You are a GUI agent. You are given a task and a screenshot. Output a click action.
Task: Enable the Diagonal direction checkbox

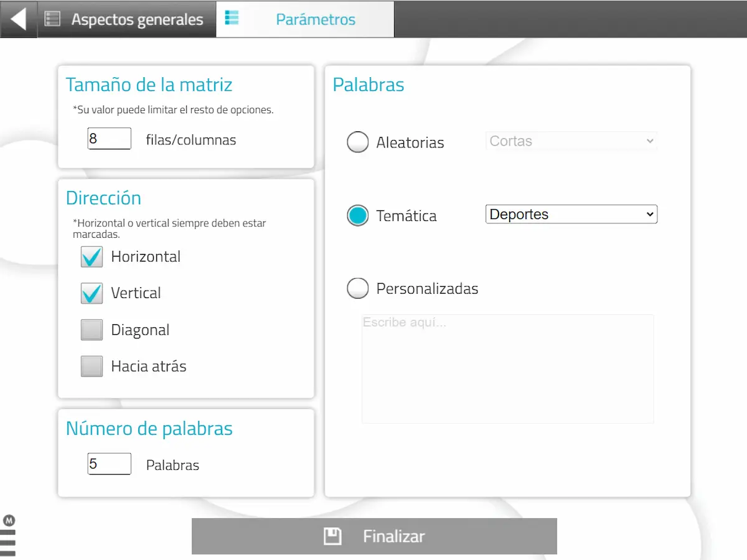pos(92,330)
